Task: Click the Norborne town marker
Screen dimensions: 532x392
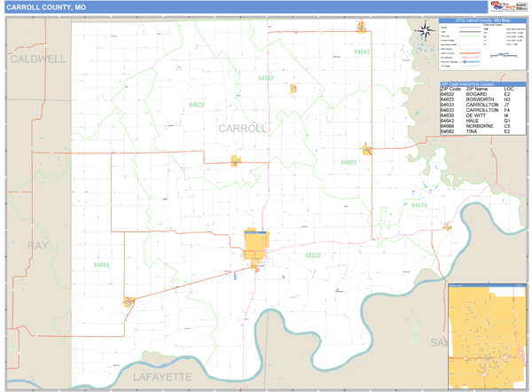Action: [x=129, y=302]
